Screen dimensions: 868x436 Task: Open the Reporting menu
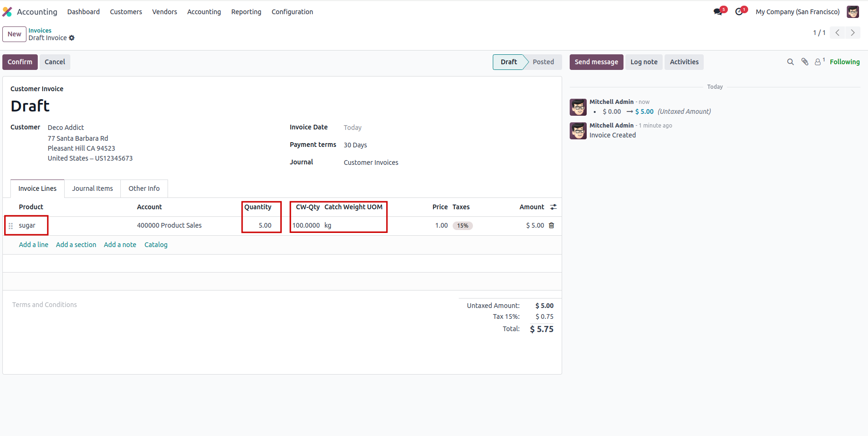point(246,12)
